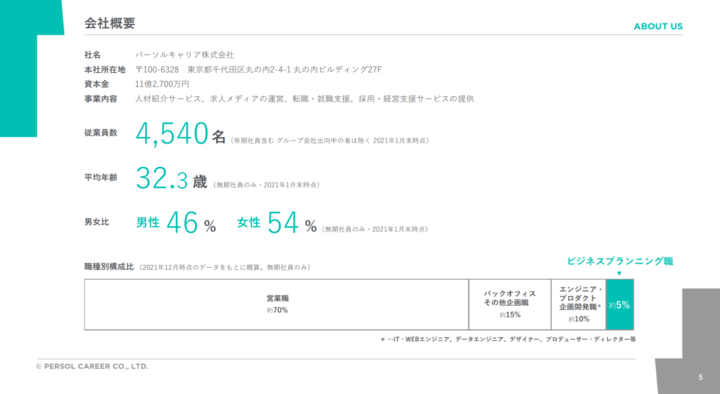Click the 事業内容 label
Screen dimensions: 720x394
pyautogui.click(x=101, y=99)
